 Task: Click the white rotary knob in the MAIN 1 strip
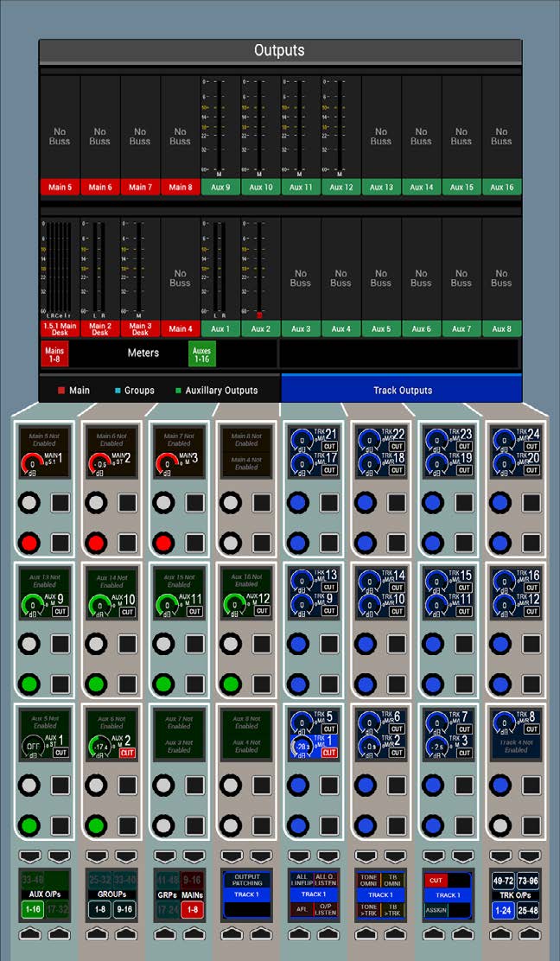click(29, 503)
